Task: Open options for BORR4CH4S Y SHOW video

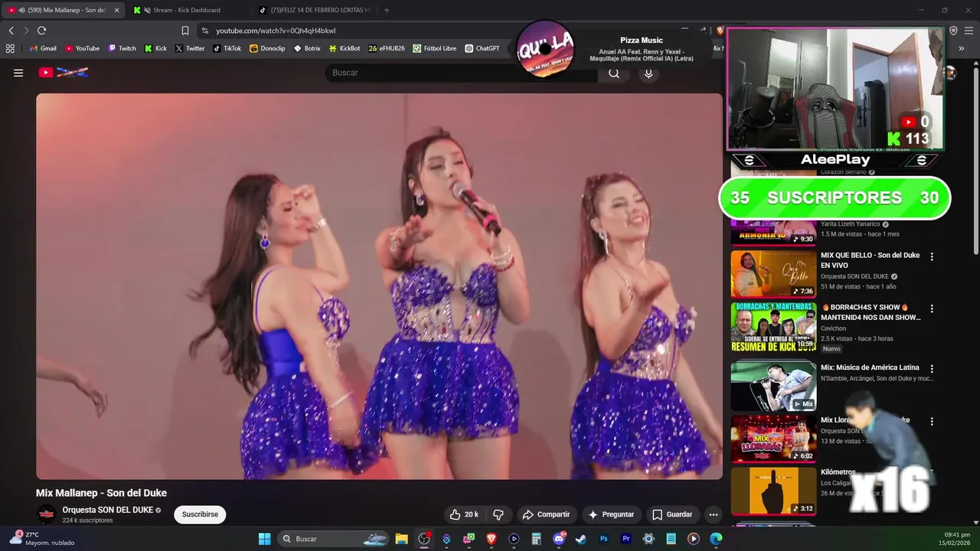Action: [932, 308]
